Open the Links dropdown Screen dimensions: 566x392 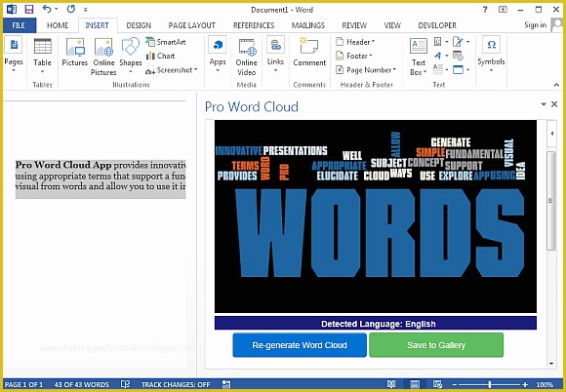point(275,54)
